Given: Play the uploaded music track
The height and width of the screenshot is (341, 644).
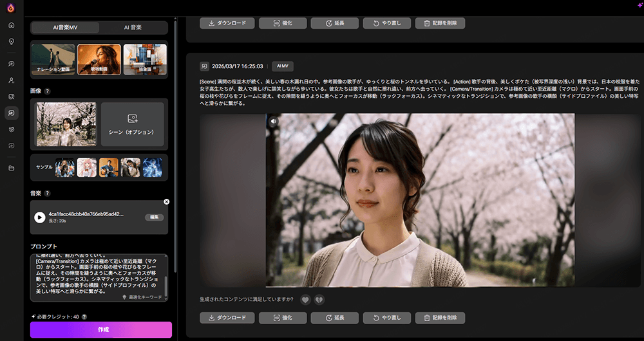Looking at the screenshot, I should 40,217.
